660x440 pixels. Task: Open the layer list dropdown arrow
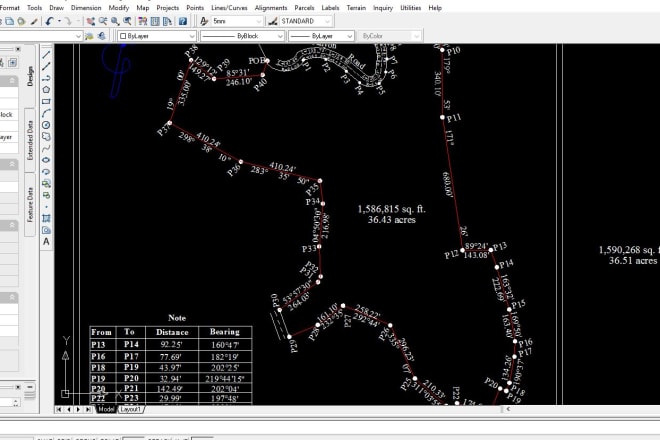[x=78, y=36]
